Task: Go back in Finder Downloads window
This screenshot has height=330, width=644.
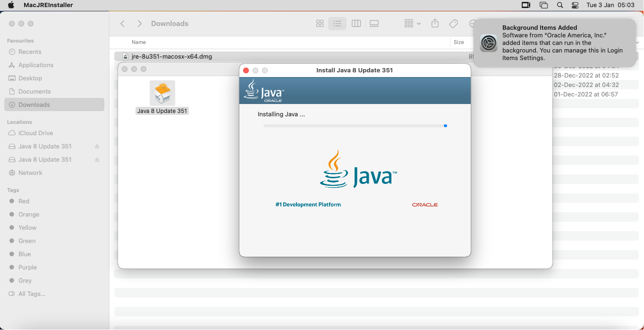Action: click(x=123, y=24)
